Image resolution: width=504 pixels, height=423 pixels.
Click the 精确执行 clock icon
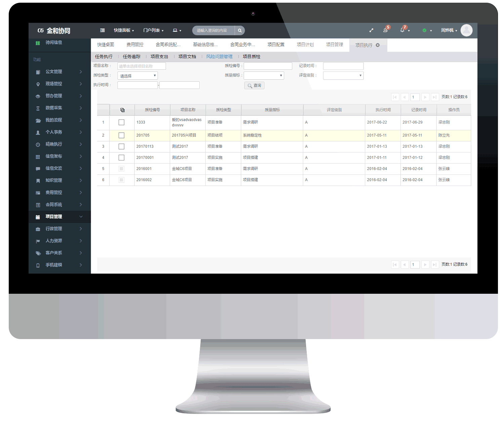pos(38,144)
